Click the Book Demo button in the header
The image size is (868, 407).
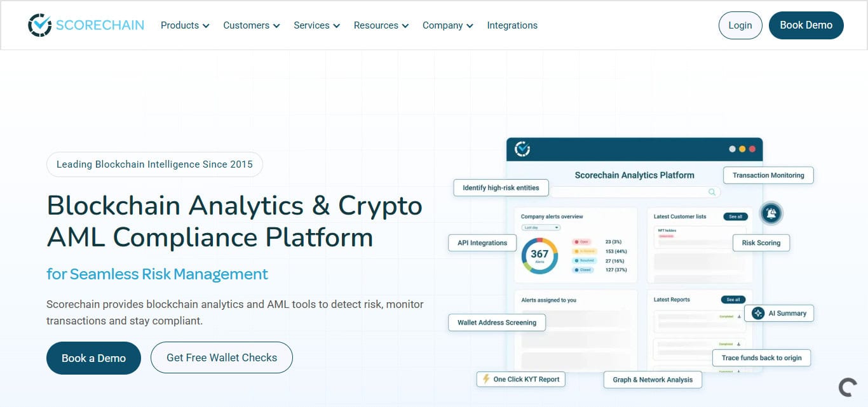point(806,25)
